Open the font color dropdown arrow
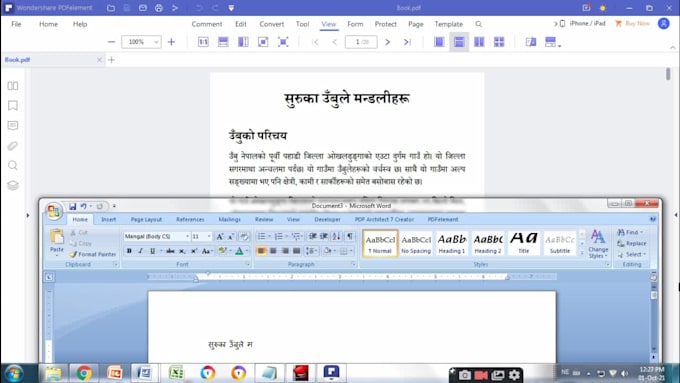 pos(247,251)
